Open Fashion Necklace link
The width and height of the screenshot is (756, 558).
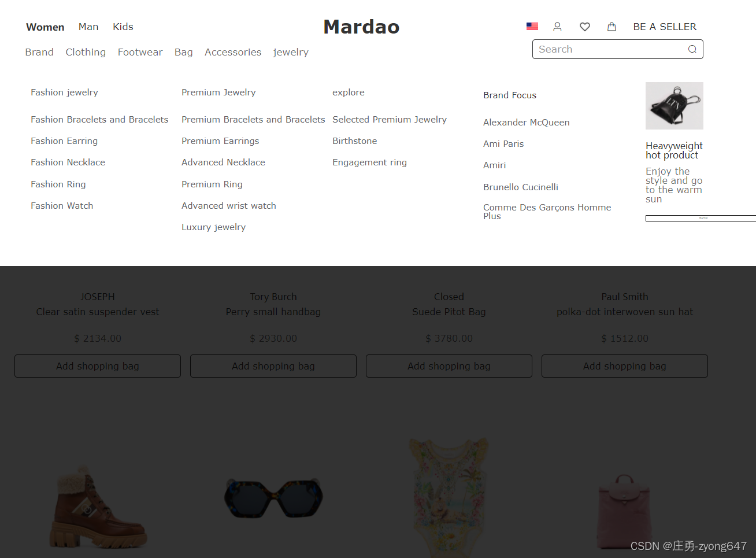68,162
